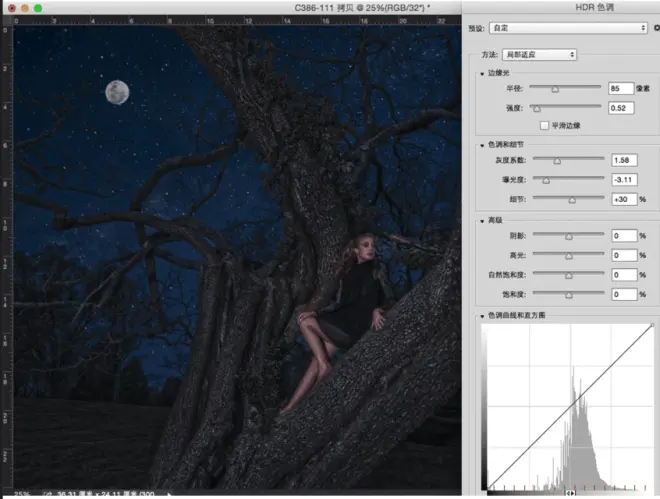This screenshot has height=499, width=660.
Task: Enable the 平滑边缘 checkbox
Action: click(544, 125)
